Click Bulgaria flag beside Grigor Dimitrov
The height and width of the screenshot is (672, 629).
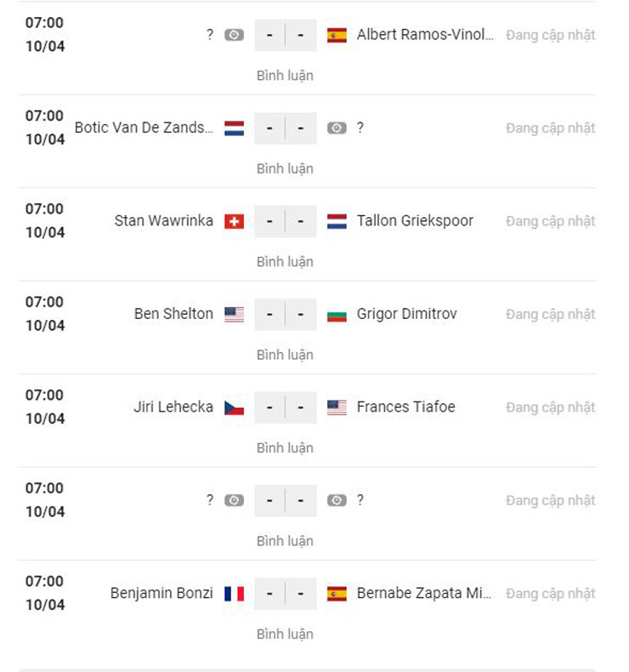[x=337, y=315]
